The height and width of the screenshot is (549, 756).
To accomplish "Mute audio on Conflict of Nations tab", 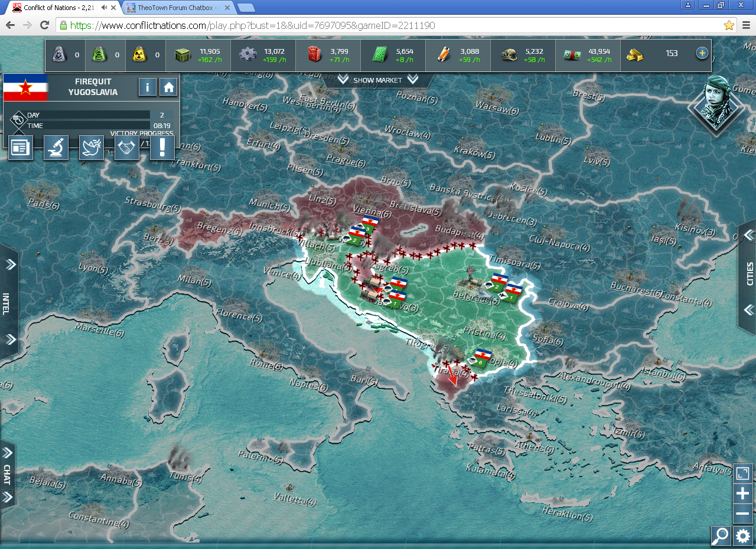I will [105, 8].
